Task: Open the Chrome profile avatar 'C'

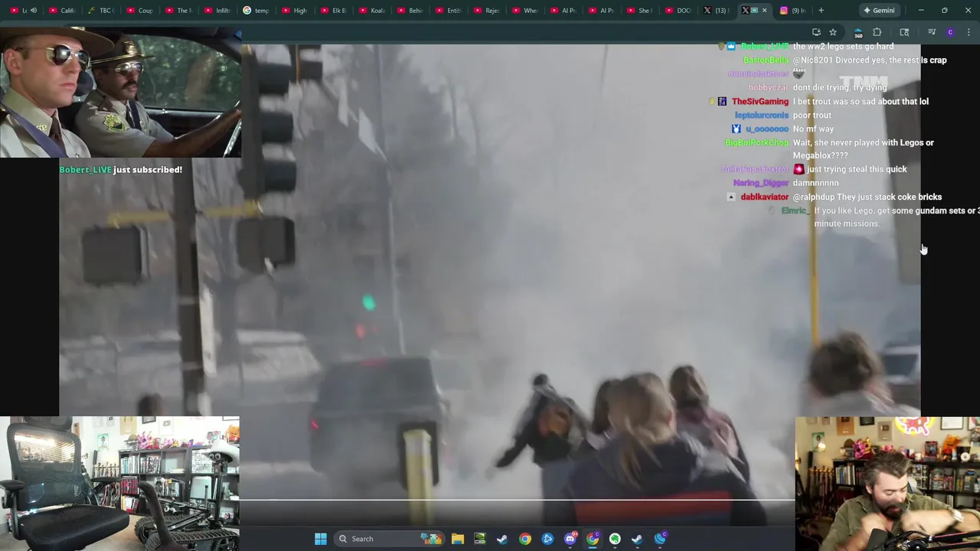Action: click(x=950, y=32)
